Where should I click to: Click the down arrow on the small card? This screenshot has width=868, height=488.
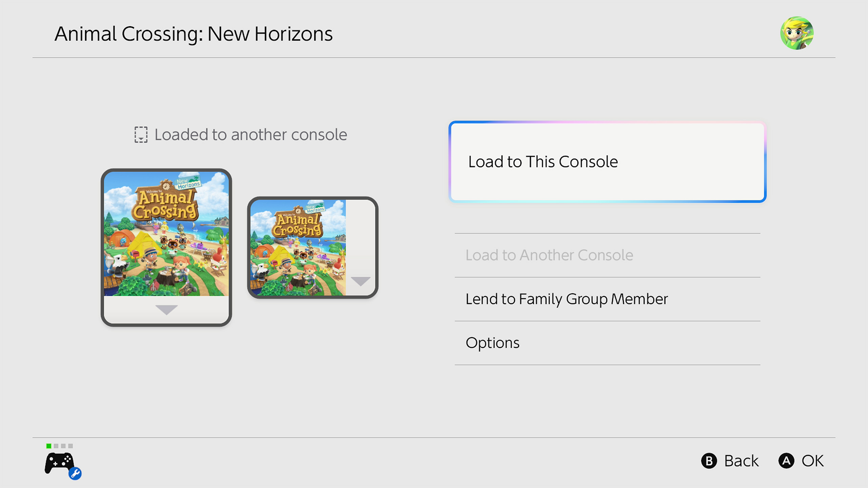tap(360, 281)
